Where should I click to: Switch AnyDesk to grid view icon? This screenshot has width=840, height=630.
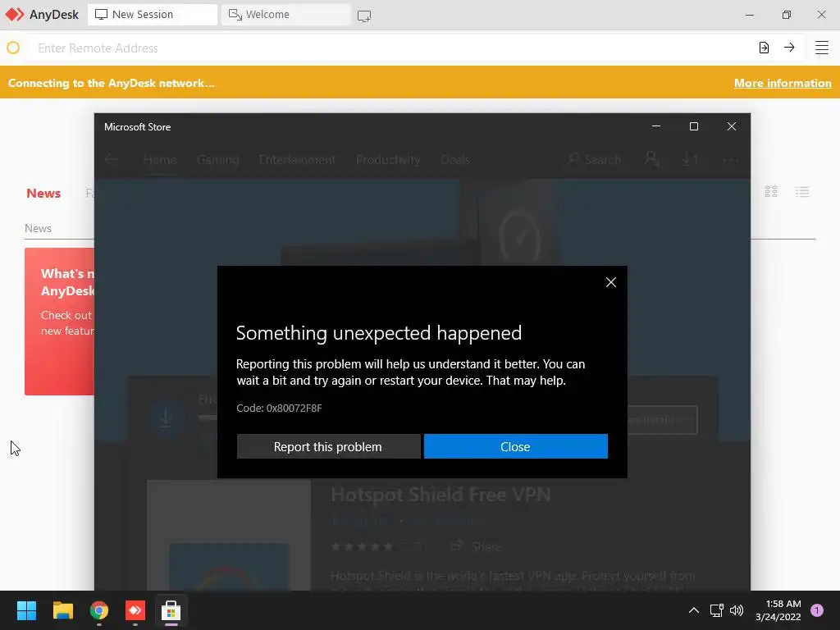click(771, 192)
